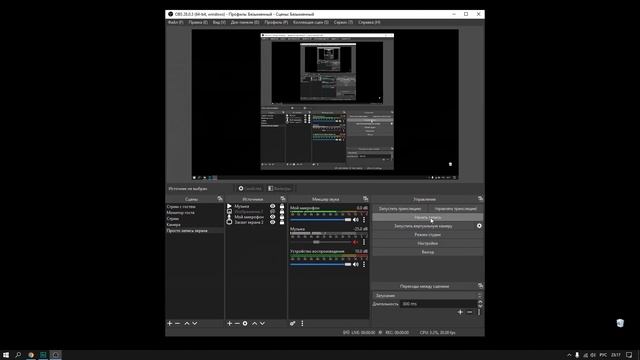This screenshot has width=640, height=360.
Task: Decrease transition duration with the down arrow
Action: coord(480,305)
